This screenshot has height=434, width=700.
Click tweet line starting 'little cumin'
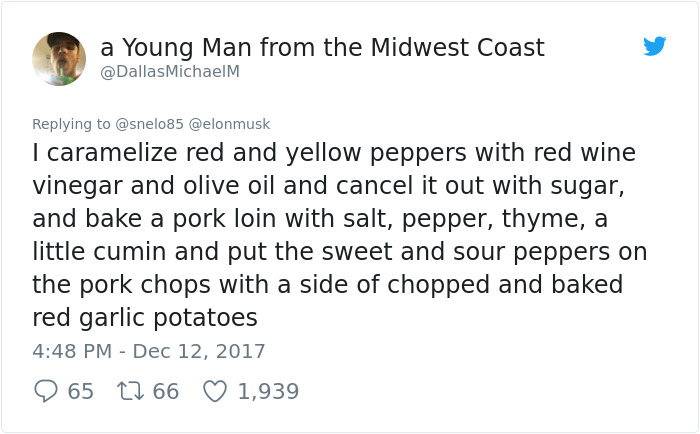click(x=338, y=252)
